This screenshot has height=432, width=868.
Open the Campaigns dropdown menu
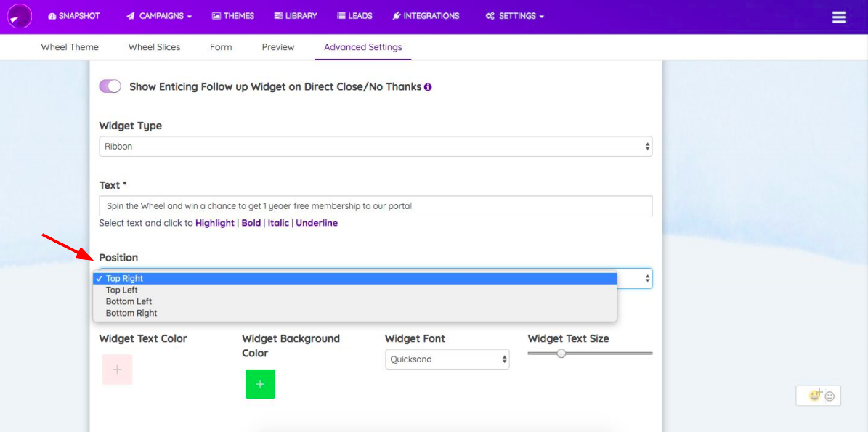coord(159,16)
